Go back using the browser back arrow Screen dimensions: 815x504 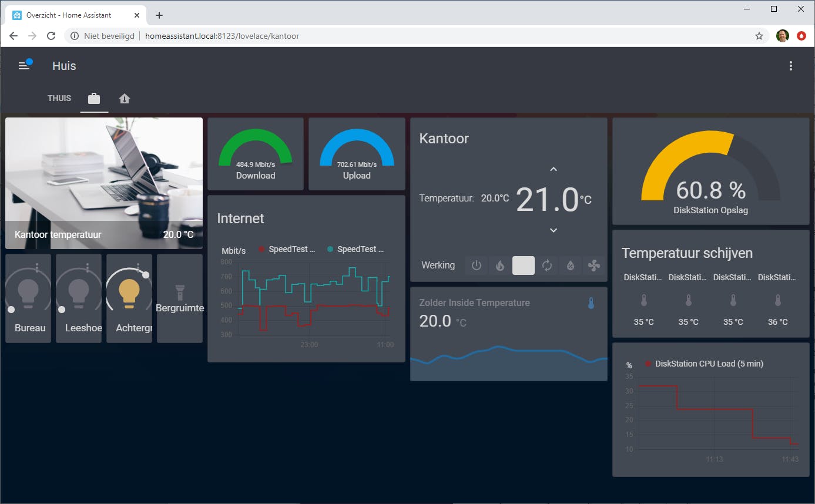pos(14,36)
